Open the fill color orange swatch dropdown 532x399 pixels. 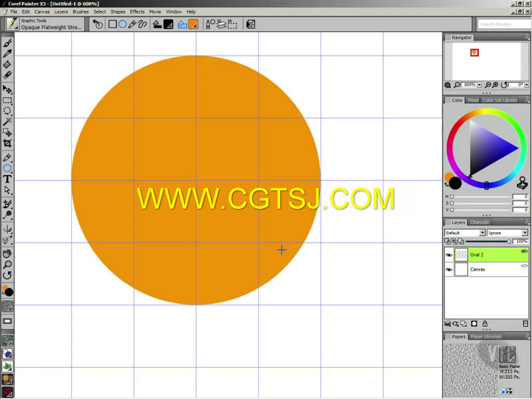(x=194, y=25)
